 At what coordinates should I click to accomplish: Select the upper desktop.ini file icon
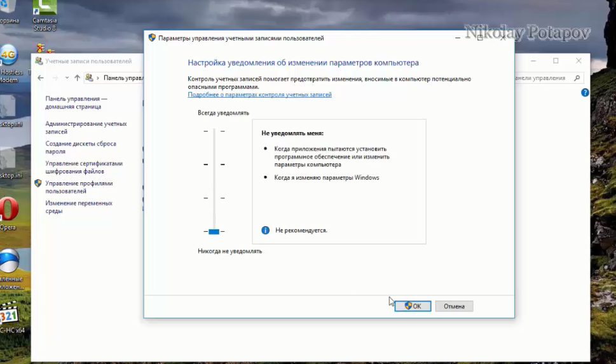coord(10,112)
